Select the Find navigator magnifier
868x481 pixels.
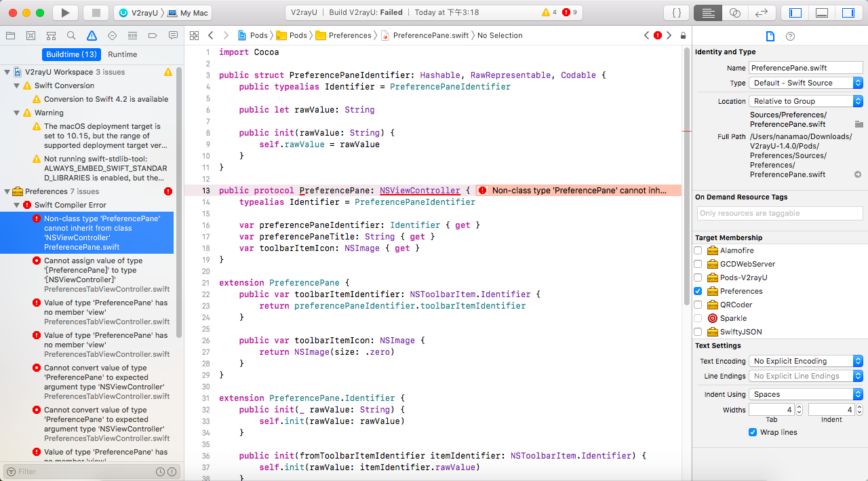tap(71, 35)
